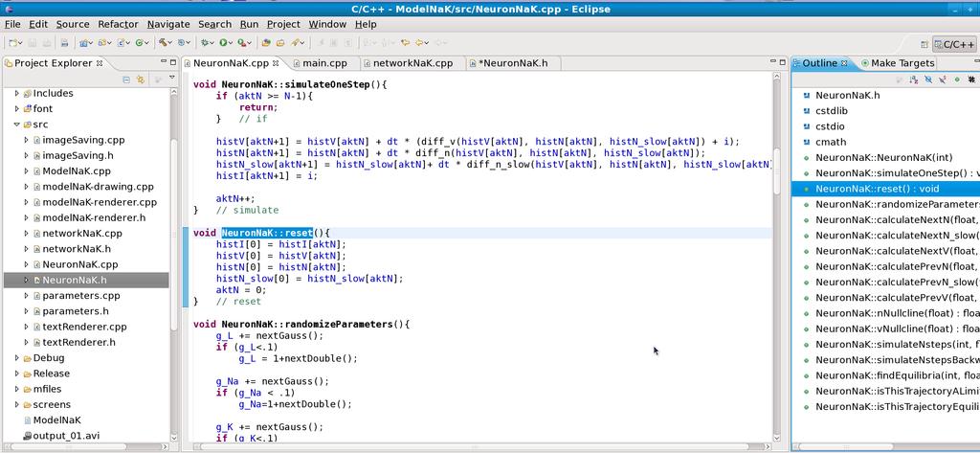
Task: Click the New C++ Project icon
Action: (82, 42)
